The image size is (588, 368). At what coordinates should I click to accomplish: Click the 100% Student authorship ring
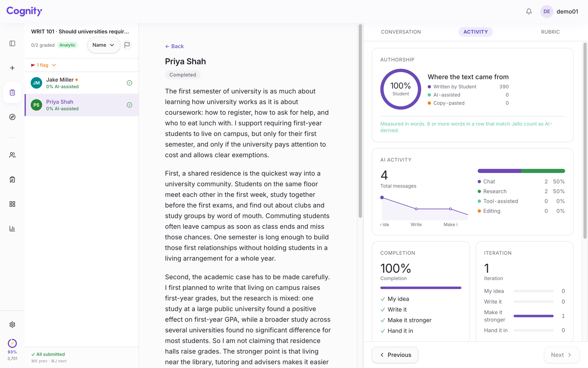click(x=401, y=89)
